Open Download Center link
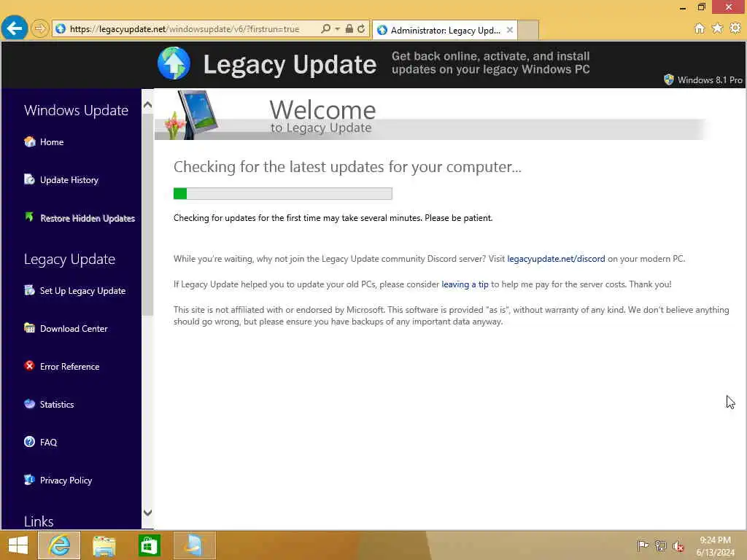This screenshot has height=560, width=747. pos(74,329)
